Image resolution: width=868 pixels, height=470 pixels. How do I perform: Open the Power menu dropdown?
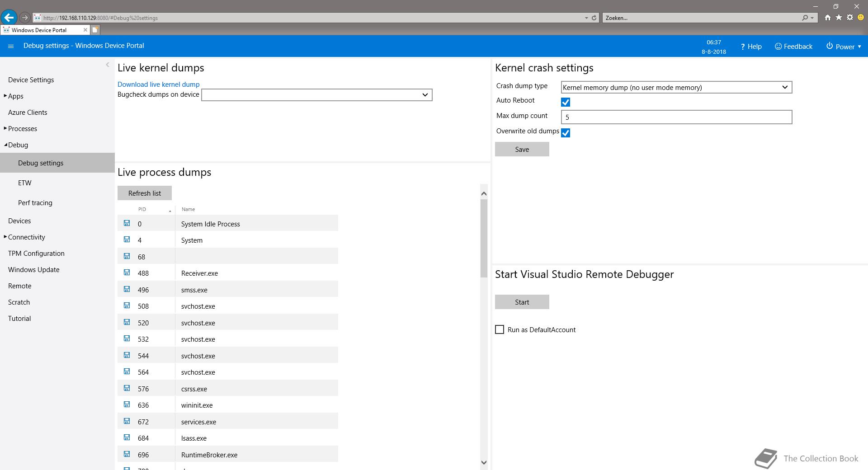844,47
